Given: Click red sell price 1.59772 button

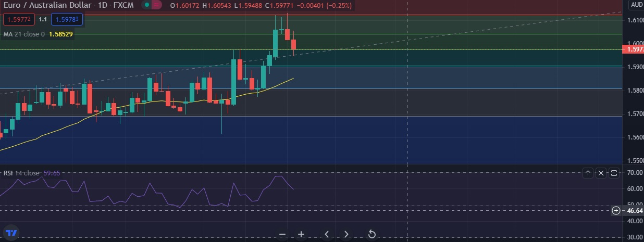Looking at the screenshot, I should coord(18,19).
